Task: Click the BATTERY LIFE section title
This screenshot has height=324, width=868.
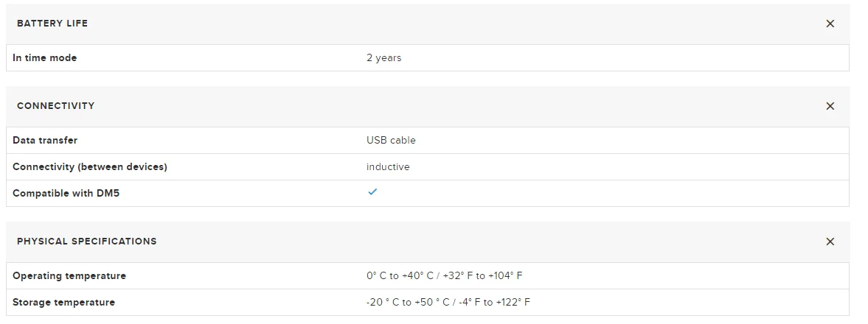Action: point(52,24)
